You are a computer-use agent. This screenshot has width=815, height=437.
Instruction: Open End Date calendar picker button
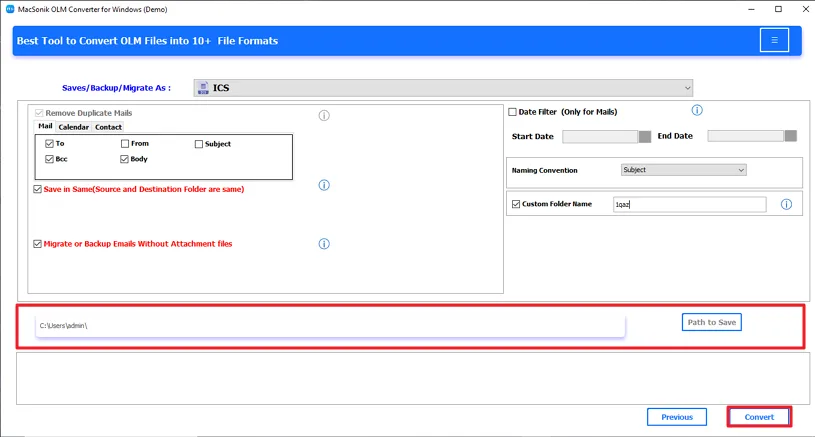791,136
